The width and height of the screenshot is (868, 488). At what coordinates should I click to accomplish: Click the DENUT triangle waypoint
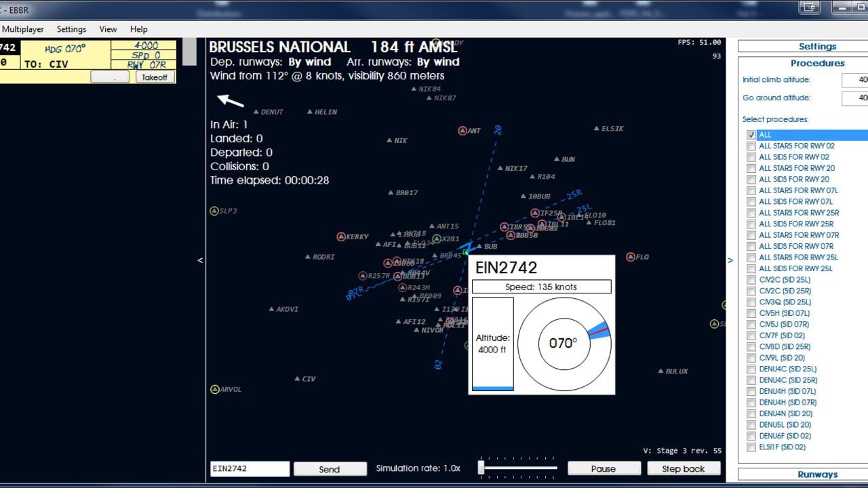pos(256,112)
